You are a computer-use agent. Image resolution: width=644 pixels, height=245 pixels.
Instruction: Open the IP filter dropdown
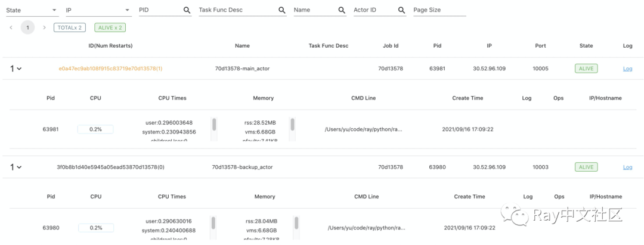[128, 10]
